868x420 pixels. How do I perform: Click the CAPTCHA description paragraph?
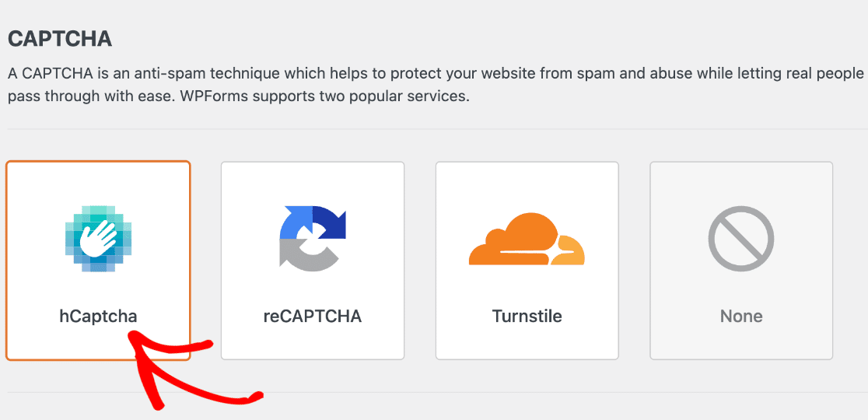point(436,85)
